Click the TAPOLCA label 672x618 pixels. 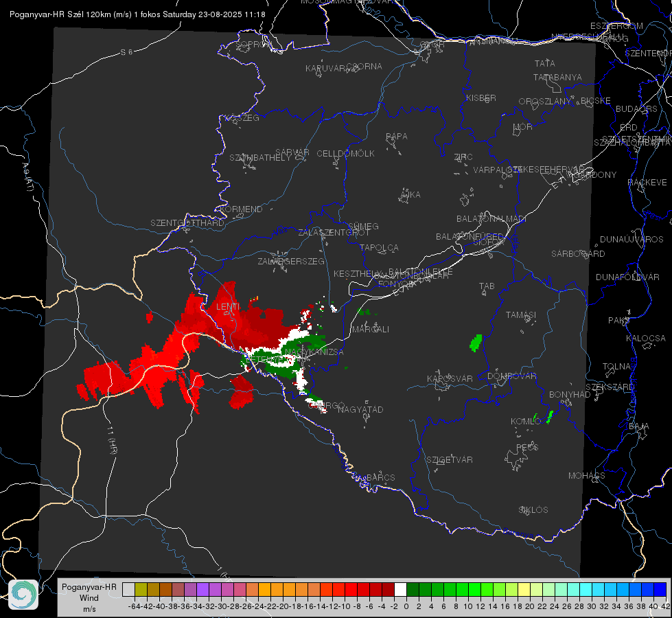[x=379, y=247]
